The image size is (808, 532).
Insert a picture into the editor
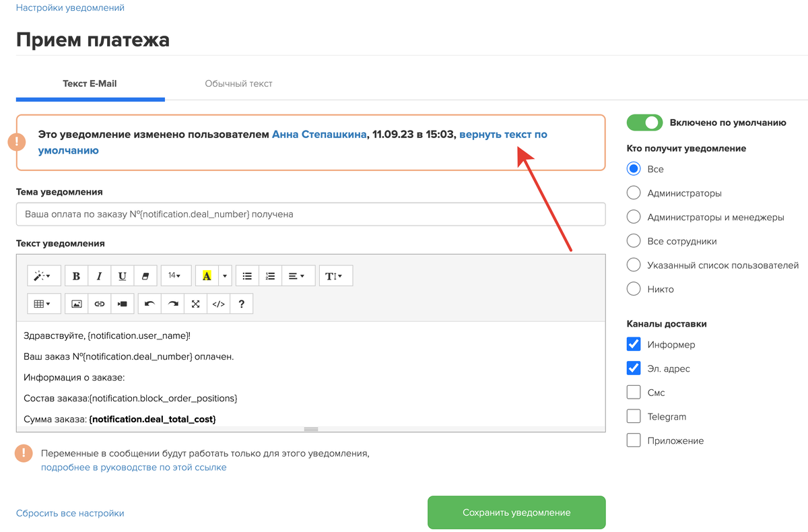pyautogui.click(x=77, y=304)
